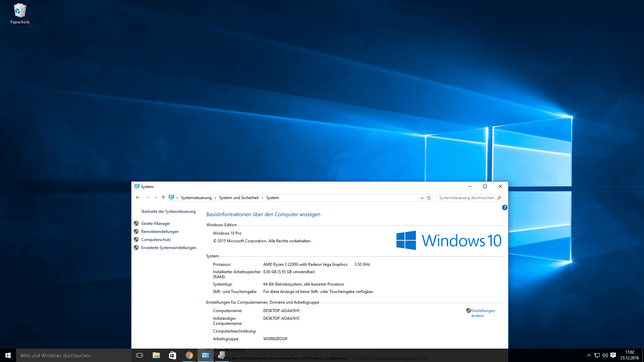Go up one level with up arrow
This screenshot has width=644, height=362.
(x=163, y=198)
